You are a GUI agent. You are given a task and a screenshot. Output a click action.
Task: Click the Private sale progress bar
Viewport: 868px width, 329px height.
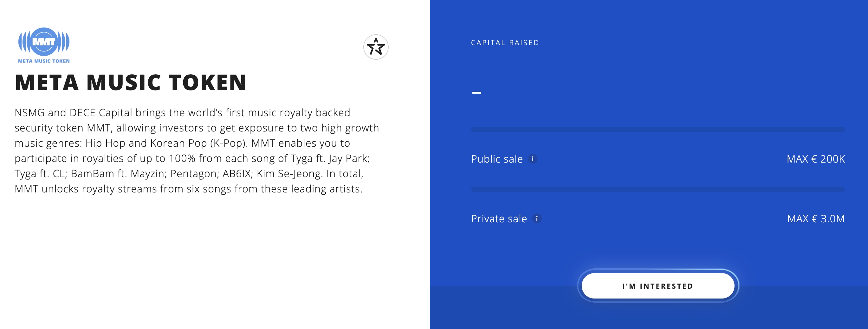pyautogui.click(x=658, y=189)
